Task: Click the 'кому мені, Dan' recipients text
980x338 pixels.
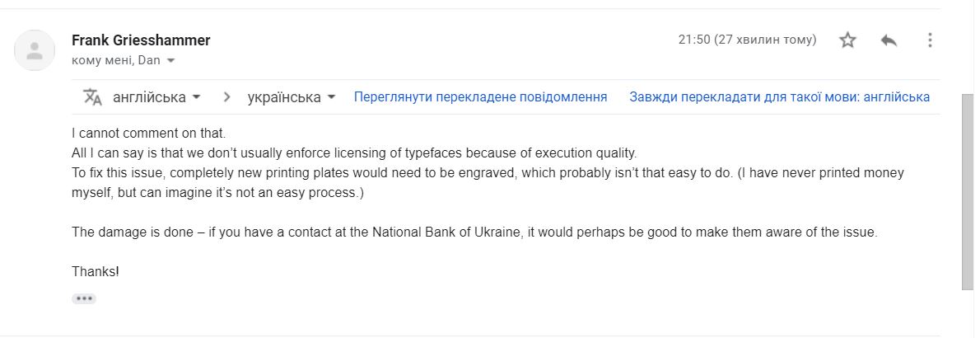Action: coord(115,60)
